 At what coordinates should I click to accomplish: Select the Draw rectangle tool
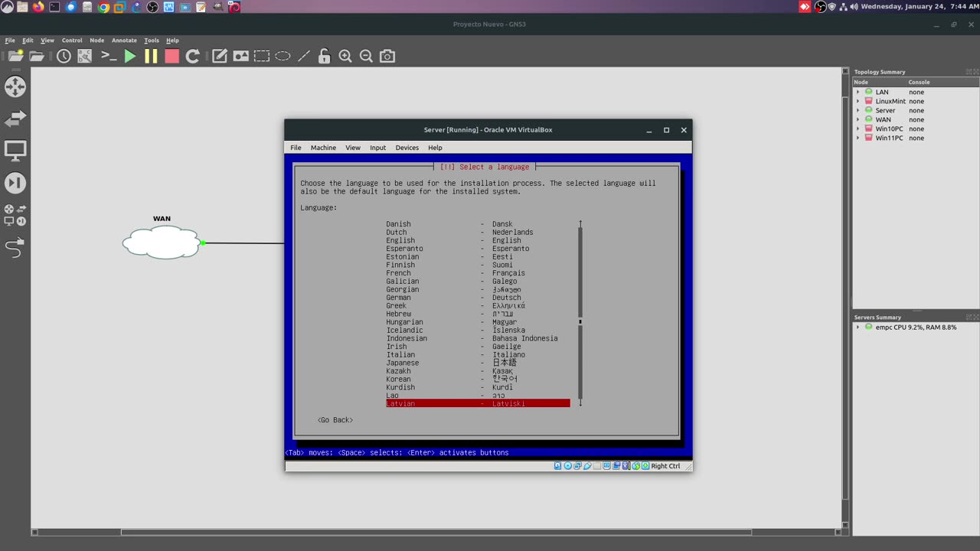coord(262,56)
